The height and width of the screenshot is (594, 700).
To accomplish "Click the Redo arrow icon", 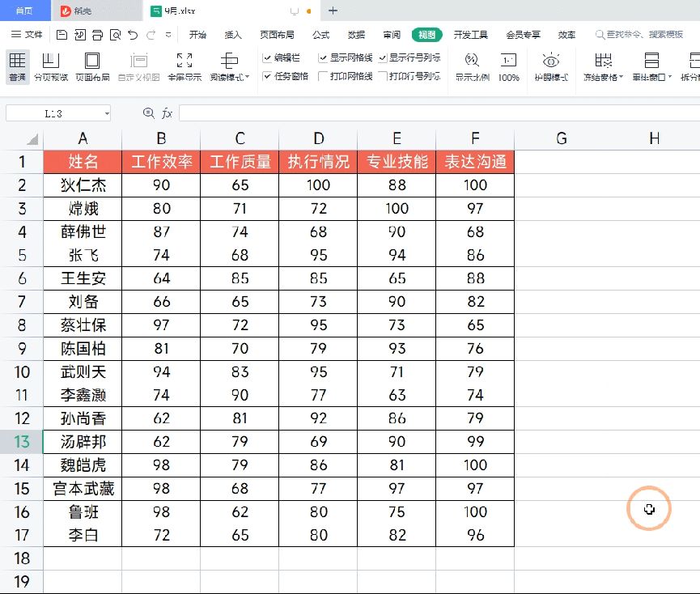I will coord(151,34).
